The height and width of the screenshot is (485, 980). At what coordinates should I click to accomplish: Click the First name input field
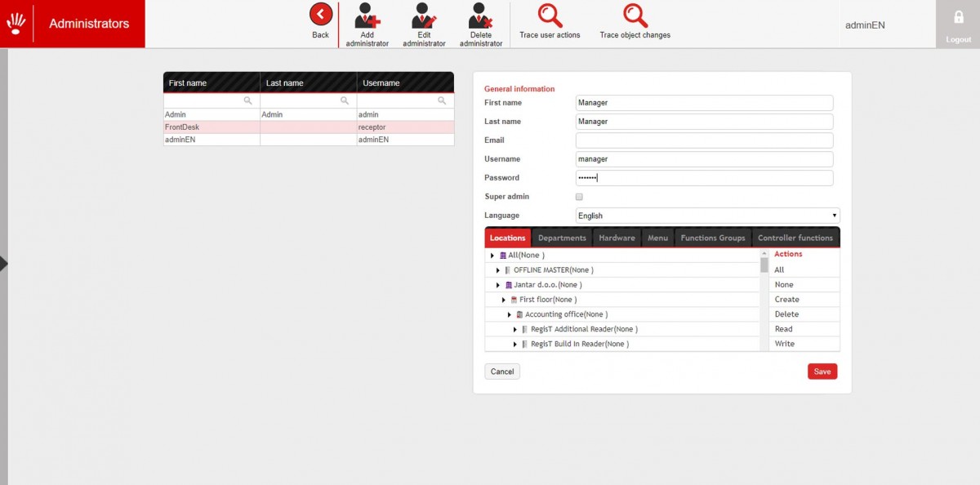tap(704, 103)
